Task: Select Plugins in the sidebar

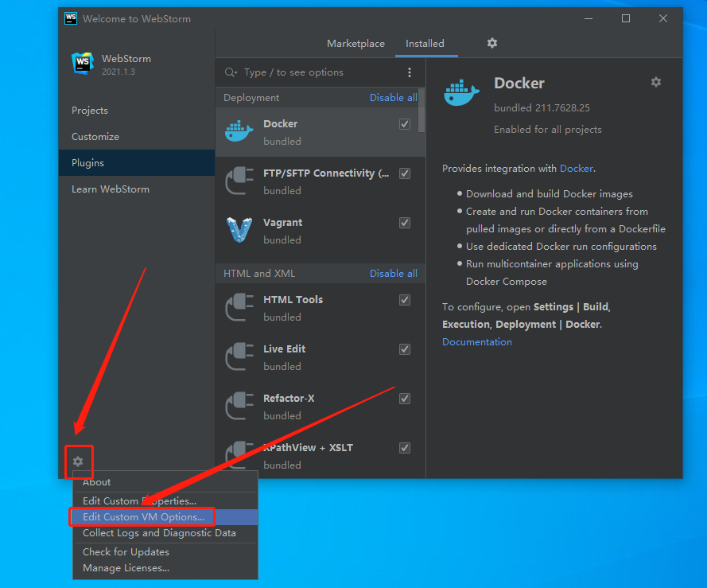Action: point(137,163)
